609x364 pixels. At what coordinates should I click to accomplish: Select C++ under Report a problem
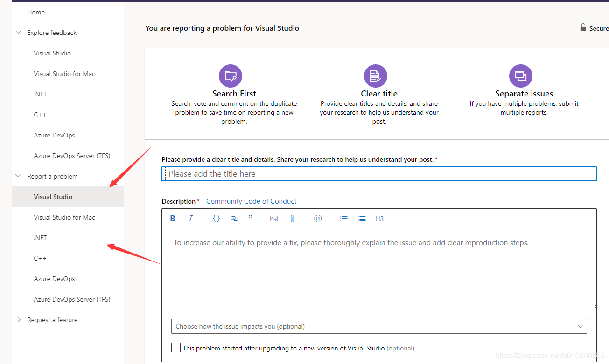point(40,258)
